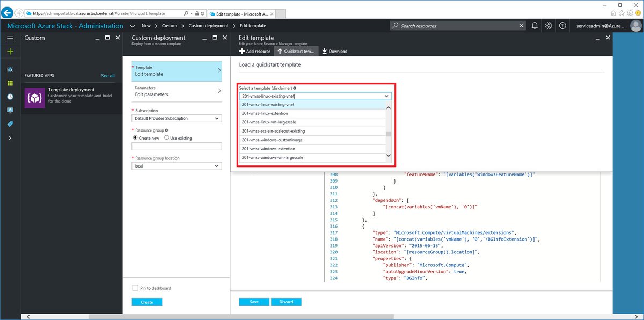Image resolution: width=644 pixels, height=320 pixels.
Task: Click the info icon beside Select a template
Action: pyautogui.click(x=295, y=88)
